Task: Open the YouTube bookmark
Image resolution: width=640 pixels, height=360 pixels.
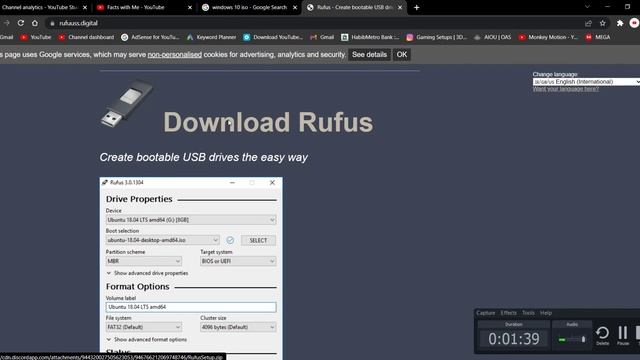Action: tap(36, 37)
